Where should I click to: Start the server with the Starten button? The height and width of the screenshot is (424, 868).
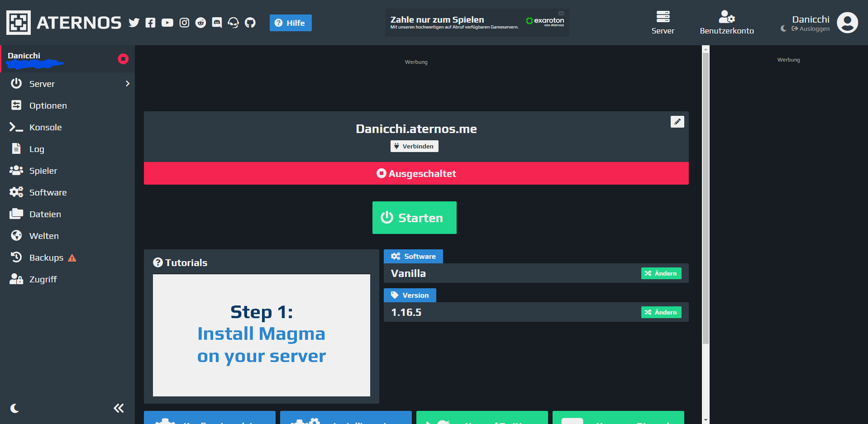click(x=415, y=218)
